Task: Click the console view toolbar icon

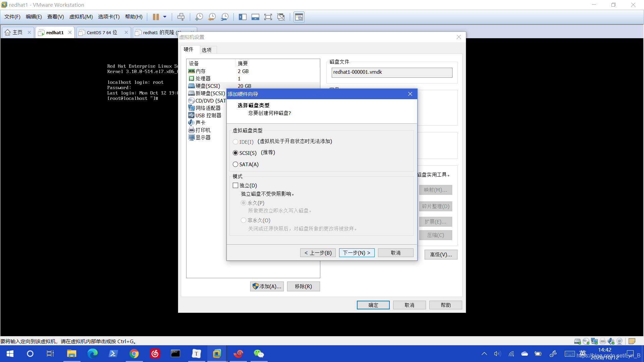Action: pyautogui.click(x=299, y=17)
